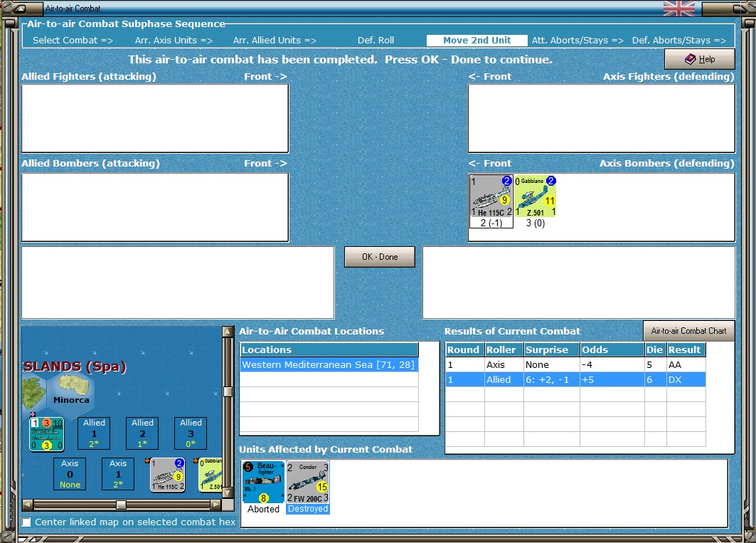Screen dimensions: 756x543
Task: Click the Move 2nd Unit subphase step
Action: click(x=477, y=40)
